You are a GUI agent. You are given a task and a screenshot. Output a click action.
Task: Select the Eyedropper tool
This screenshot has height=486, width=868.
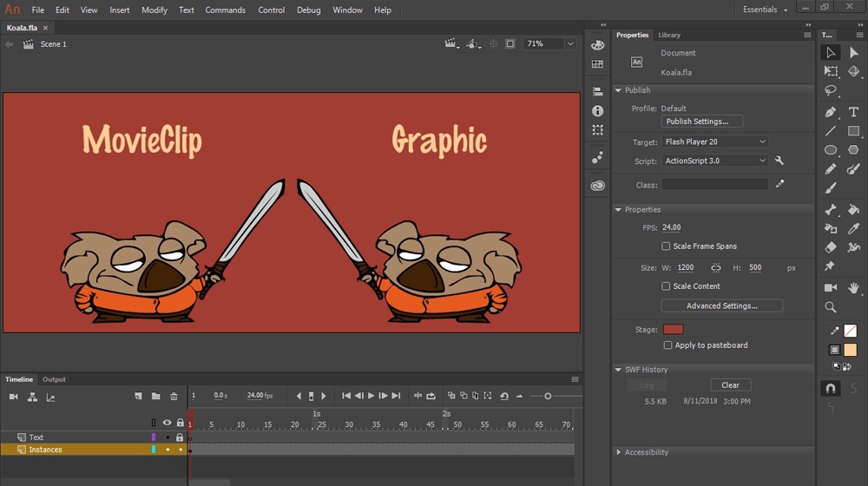point(853,228)
